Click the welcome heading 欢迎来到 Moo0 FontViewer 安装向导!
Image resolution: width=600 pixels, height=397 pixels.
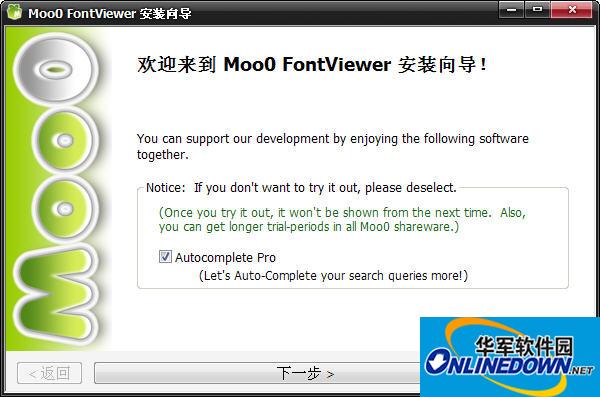(x=312, y=64)
